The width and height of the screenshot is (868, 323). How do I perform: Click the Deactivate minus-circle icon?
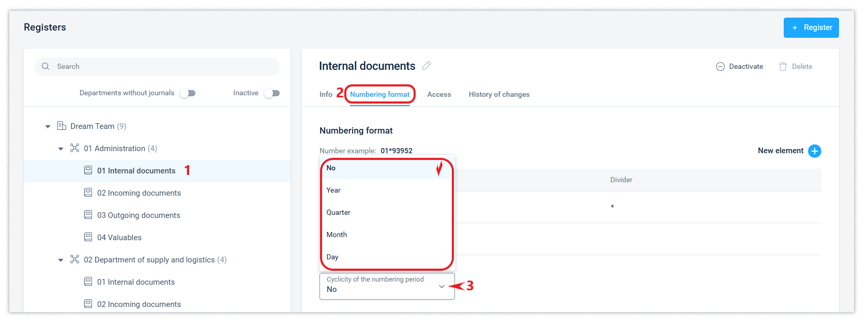(720, 67)
